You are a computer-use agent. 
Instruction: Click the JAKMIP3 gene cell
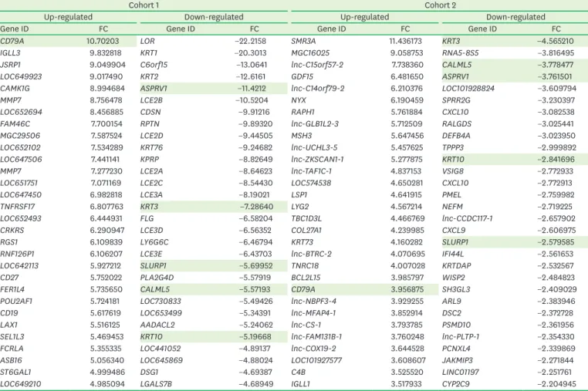pyautogui.click(x=457, y=360)
